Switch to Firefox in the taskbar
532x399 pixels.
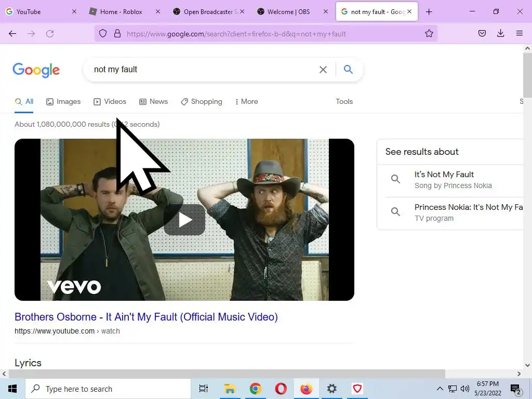[306, 389]
